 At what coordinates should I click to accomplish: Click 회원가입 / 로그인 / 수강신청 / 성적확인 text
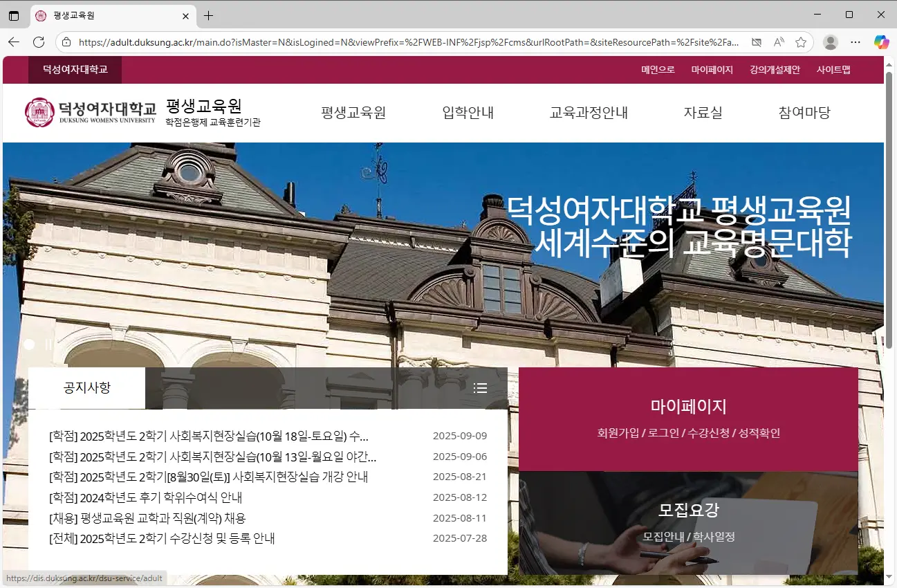[x=688, y=433]
